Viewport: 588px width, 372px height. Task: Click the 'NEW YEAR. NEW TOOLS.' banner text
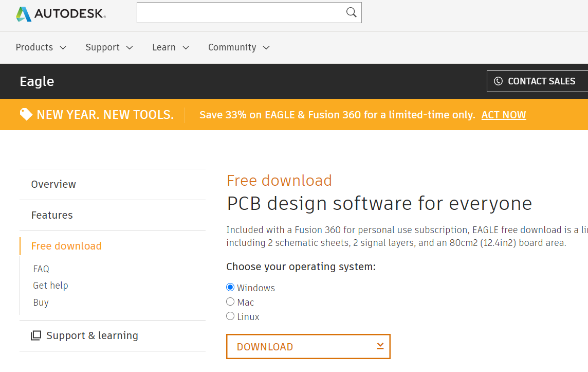[x=105, y=115]
